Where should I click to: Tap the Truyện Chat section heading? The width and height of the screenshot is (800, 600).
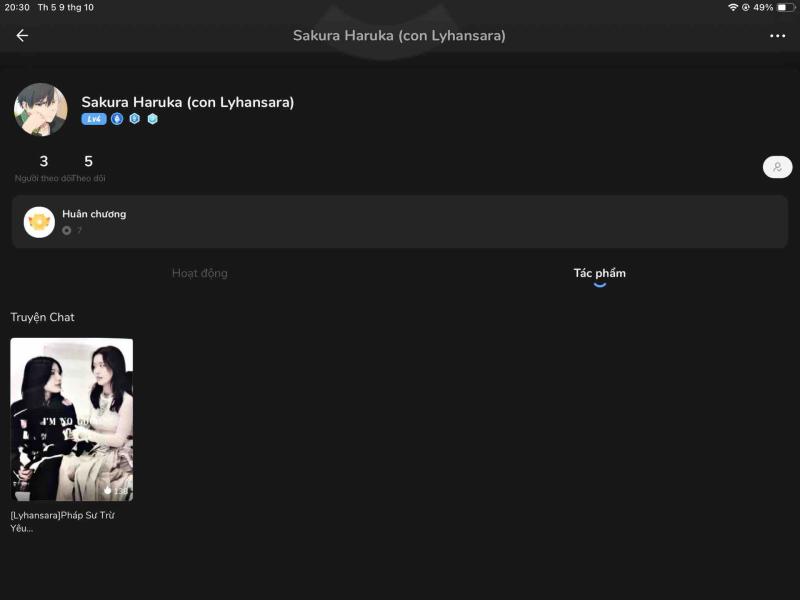pyautogui.click(x=42, y=317)
